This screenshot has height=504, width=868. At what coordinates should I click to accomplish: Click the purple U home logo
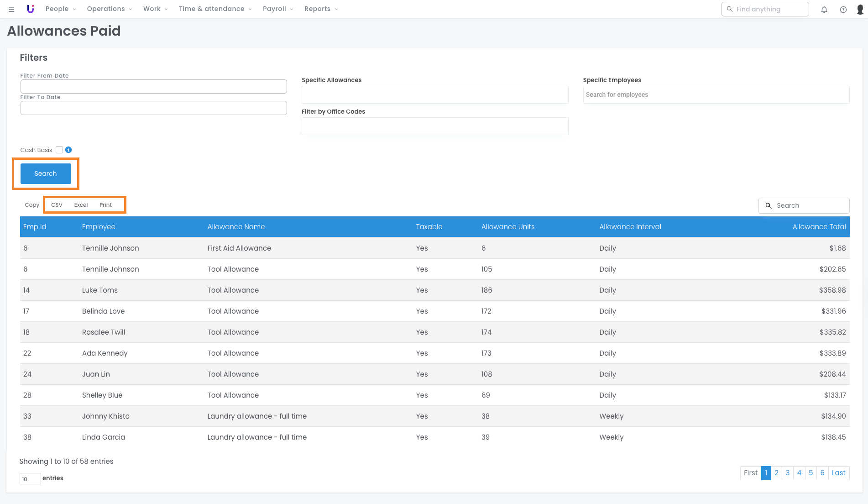(31, 9)
